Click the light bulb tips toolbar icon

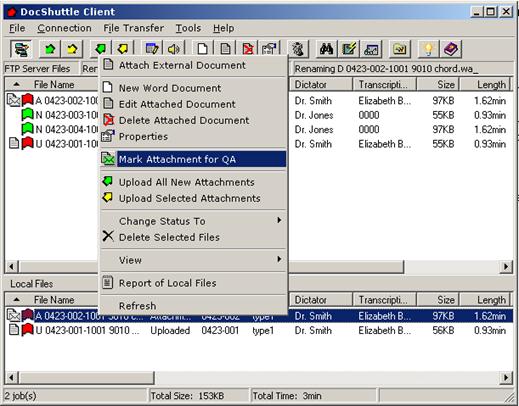tap(428, 49)
